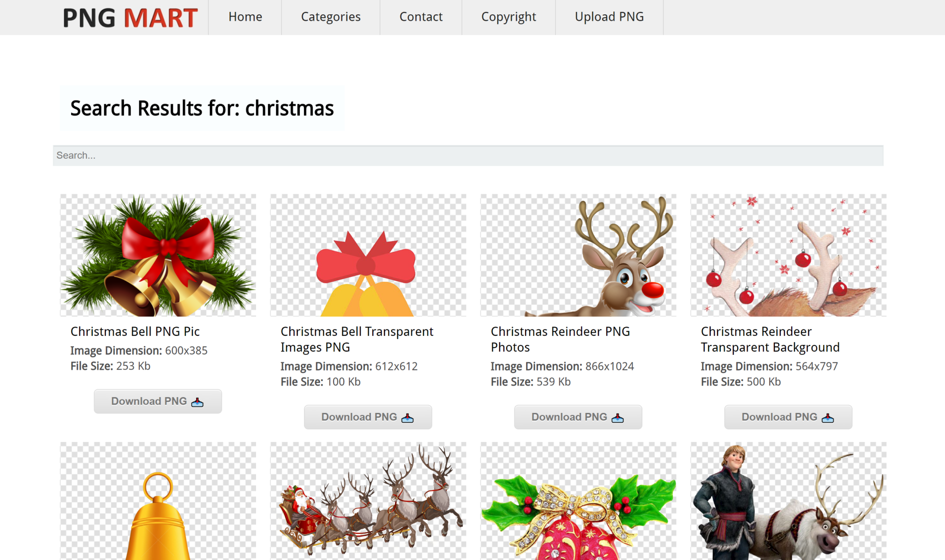Viewport: 945px width, 560px height.
Task: Click download icon under Reindeer PNG Photos
Action: click(618, 418)
